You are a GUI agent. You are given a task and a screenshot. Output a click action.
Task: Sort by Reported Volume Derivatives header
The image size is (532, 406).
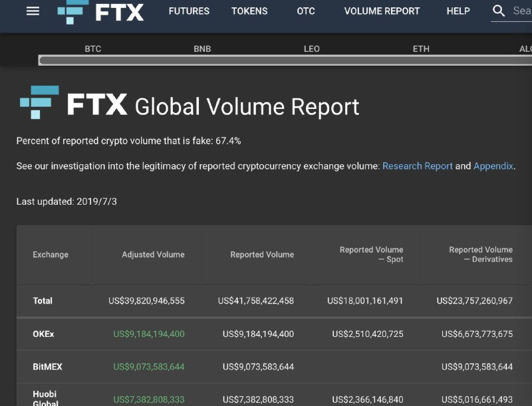[481, 254]
